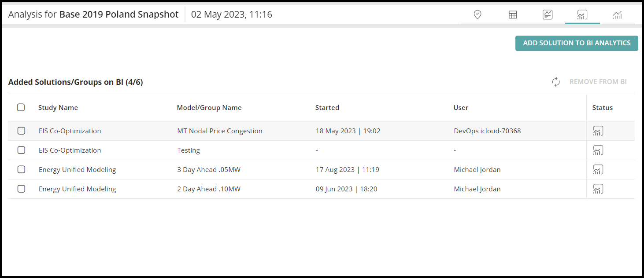
Task: Open BI status icon for Testing row
Action: tap(598, 150)
